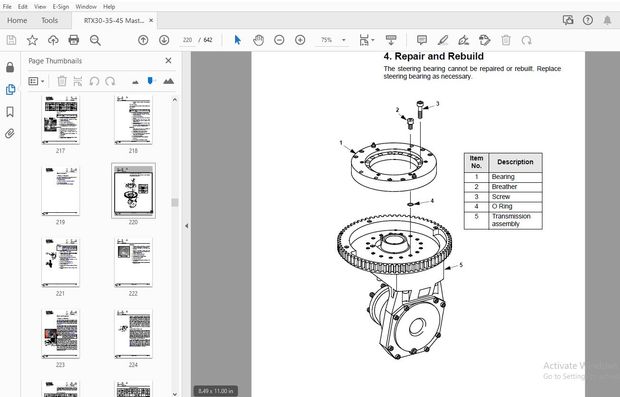Open the File menu
The height and width of the screenshot is (397, 620).
(x=7, y=7)
